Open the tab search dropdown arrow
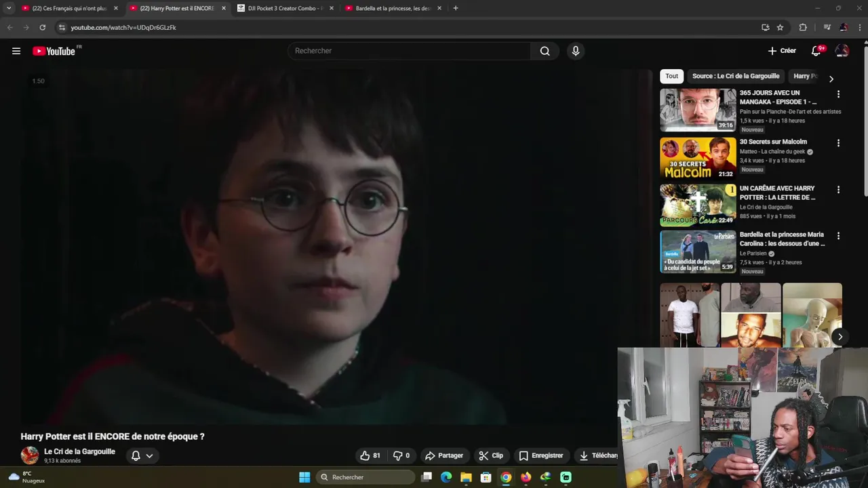 click(x=9, y=8)
